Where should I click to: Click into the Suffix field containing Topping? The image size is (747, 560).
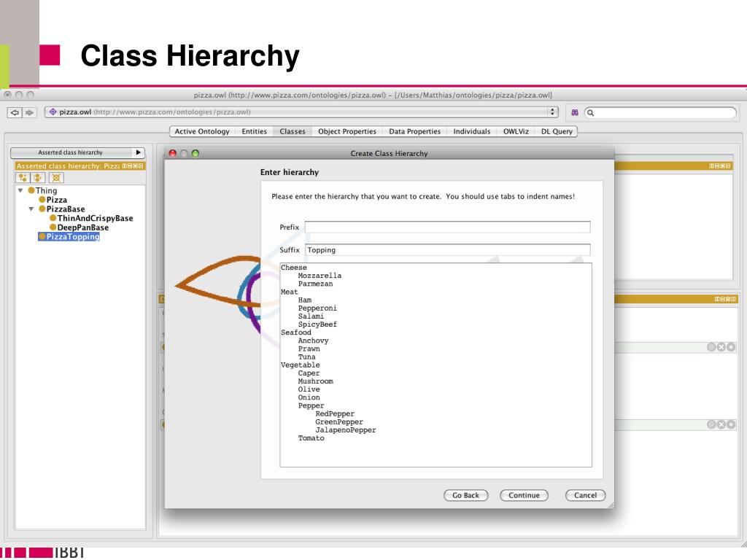pyautogui.click(x=447, y=250)
